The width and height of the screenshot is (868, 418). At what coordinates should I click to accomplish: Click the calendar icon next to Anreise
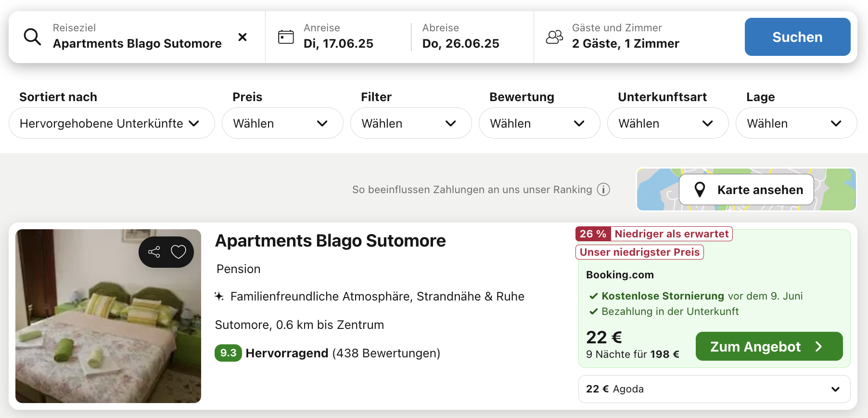pyautogui.click(x=286, y=37)
